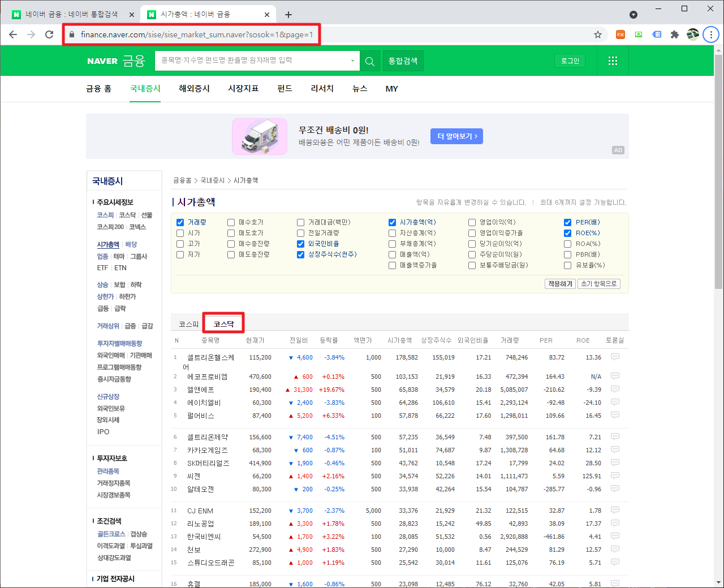Open the Chrome profile avatar

(693, 34)
